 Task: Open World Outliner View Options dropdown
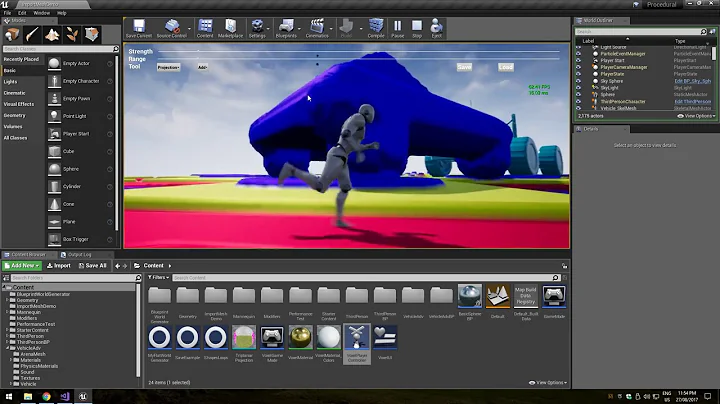coord(696,116)
